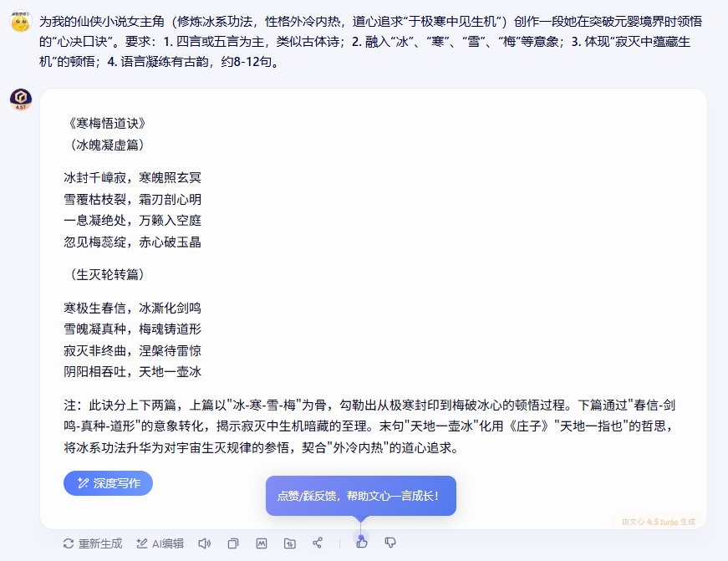Click the feedback tooltip 点赞/踩反馈
The width and height of the screenshot is (728, 561).
(x=361, y=496)
